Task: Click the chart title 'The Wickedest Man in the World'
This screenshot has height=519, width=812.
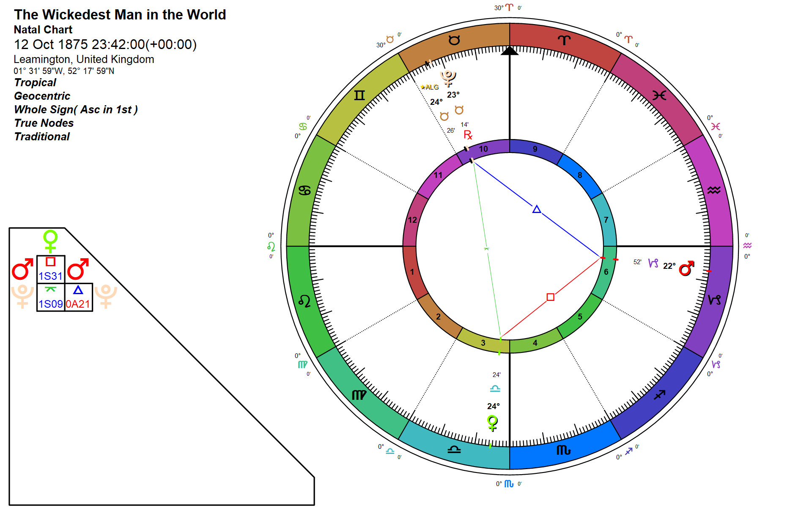Action: click(x=120, y=15)
